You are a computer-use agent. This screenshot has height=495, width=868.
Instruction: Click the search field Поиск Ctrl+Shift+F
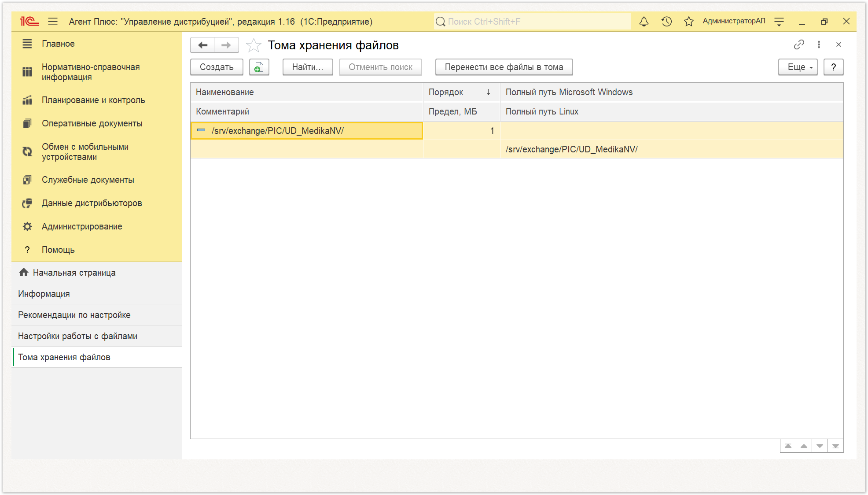click(533, 21)
